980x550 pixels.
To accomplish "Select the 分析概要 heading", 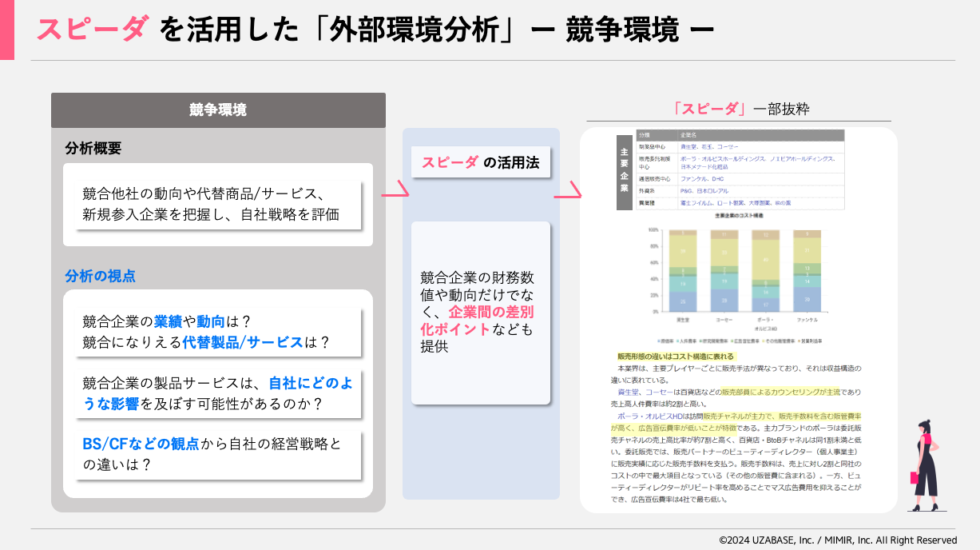I will click(x=93, y=149).
